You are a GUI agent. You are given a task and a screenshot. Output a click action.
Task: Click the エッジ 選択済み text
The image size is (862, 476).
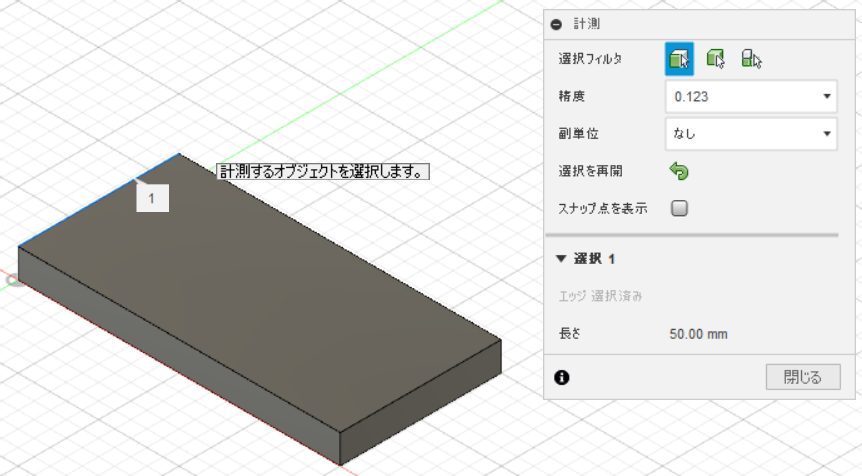(600, 296)
